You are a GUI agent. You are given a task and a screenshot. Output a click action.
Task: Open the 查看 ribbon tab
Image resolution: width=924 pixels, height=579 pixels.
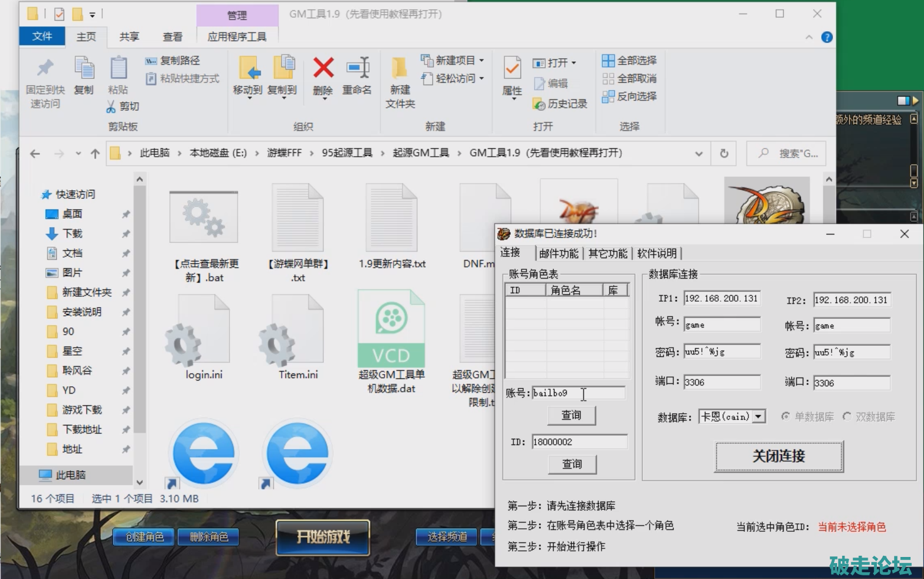[x=173, y=37]
